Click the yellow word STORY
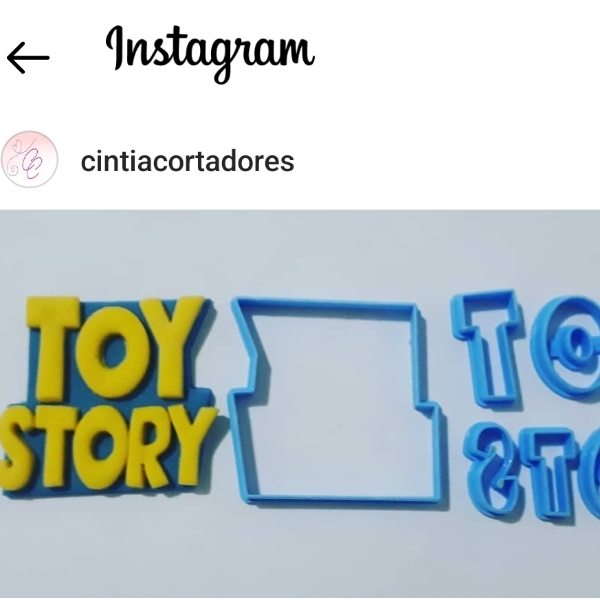 [x=109, y=446]
